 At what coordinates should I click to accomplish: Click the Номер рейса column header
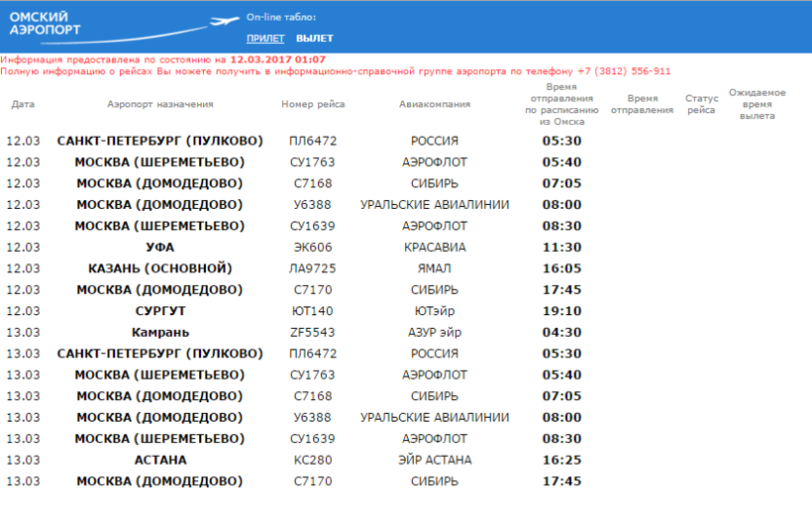[313, 104]
